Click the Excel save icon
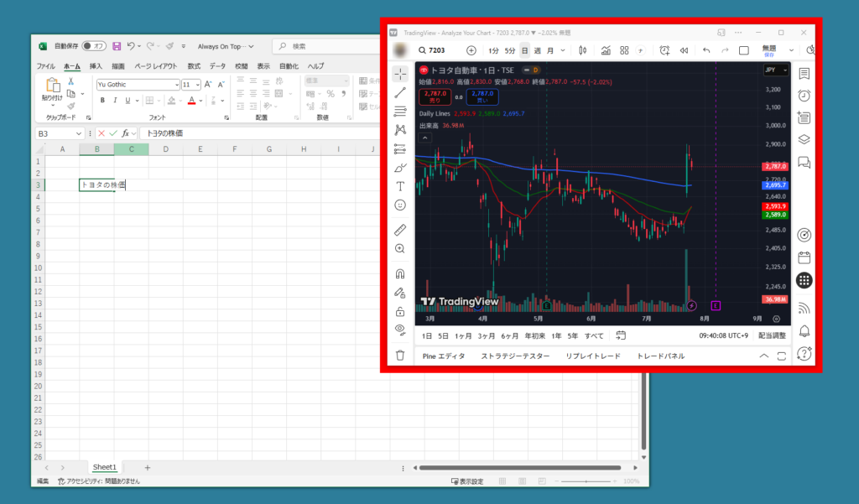 117,47
